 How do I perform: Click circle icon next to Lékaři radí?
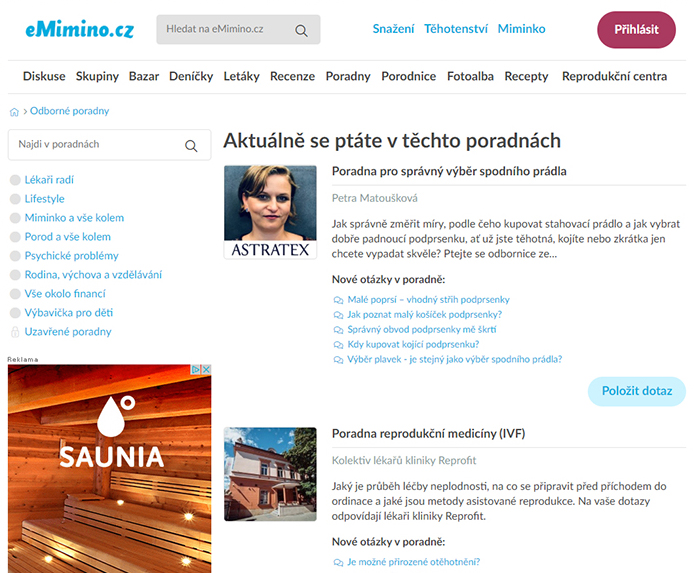click(x=15, y=181)
